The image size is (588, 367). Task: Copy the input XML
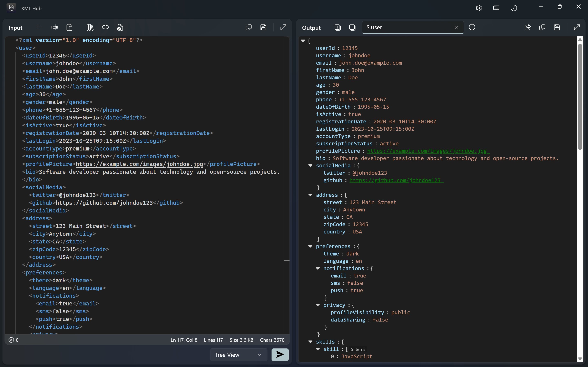coord(248,27)
